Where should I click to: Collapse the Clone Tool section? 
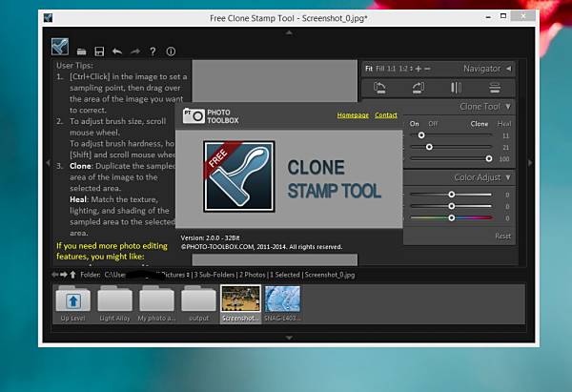(x=508, y=107)
